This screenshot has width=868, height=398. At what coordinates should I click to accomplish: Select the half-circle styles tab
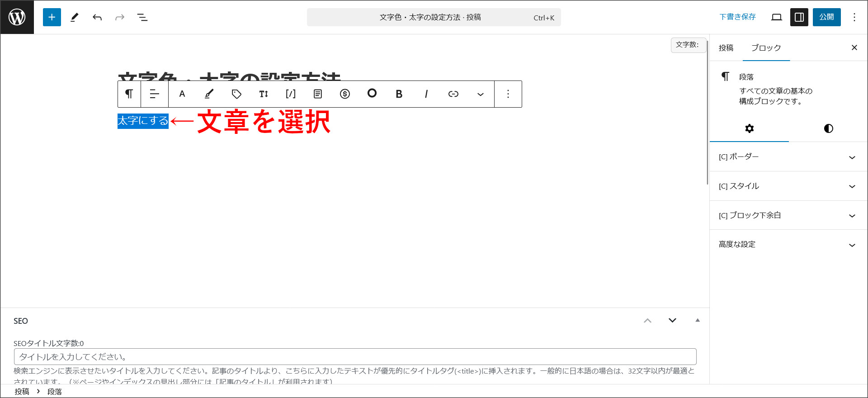[x=828, y=128]
